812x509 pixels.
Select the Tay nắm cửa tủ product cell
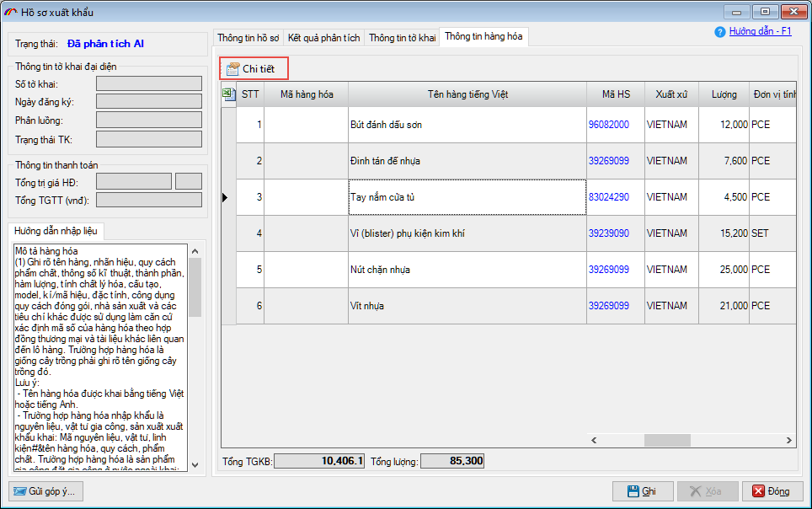467,197
